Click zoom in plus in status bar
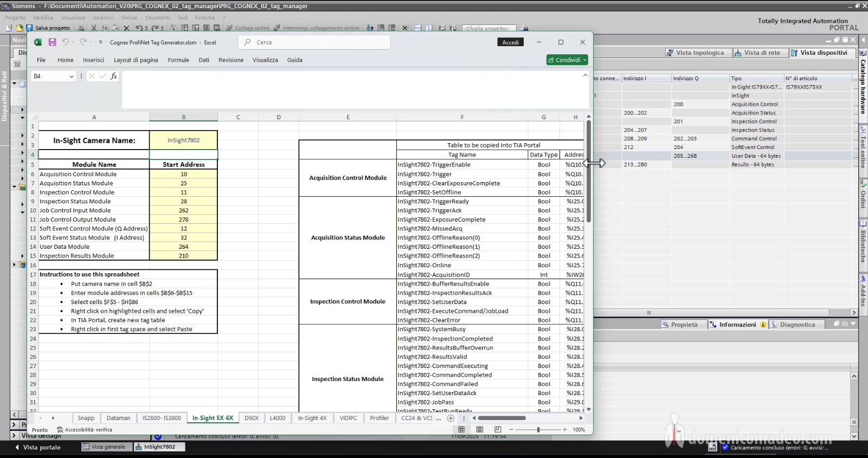Image resolution: width=868 pixels, height=458 pixels. pos(564,429)
